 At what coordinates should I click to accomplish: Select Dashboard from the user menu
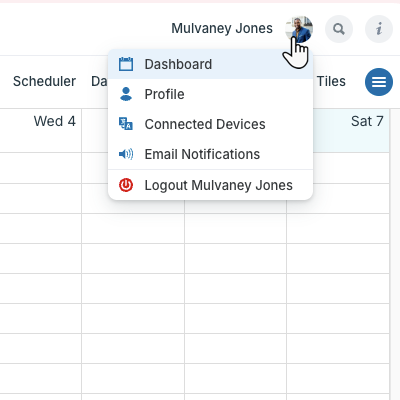tap(211, 64)
